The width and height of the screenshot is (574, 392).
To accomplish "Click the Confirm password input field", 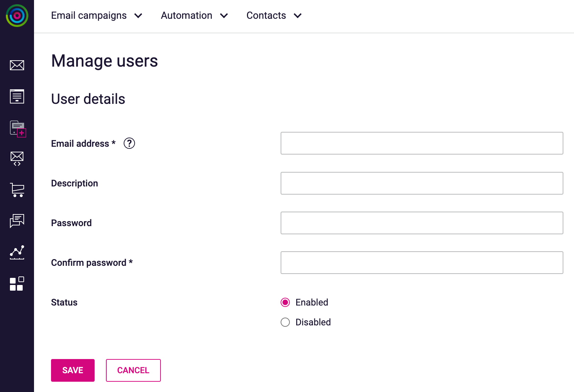I will 422,263.
